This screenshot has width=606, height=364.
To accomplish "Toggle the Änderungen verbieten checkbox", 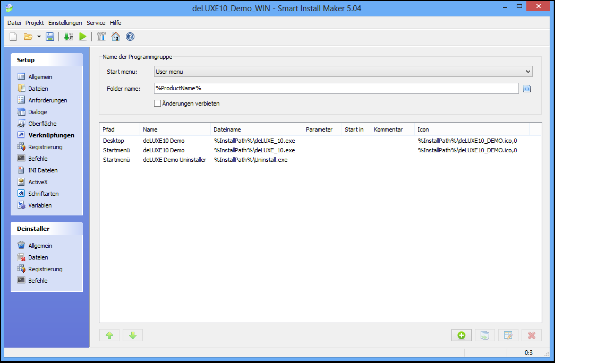I will (x=158, y=103).
